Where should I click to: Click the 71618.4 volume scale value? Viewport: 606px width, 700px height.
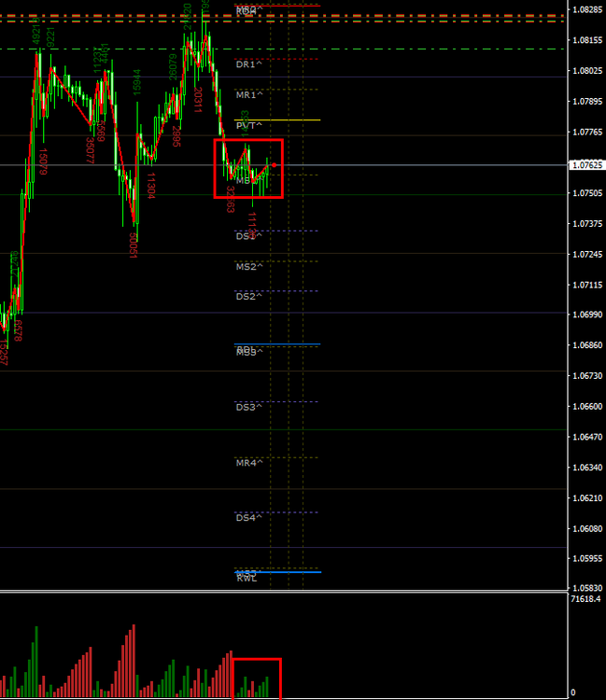pos(585,599)
